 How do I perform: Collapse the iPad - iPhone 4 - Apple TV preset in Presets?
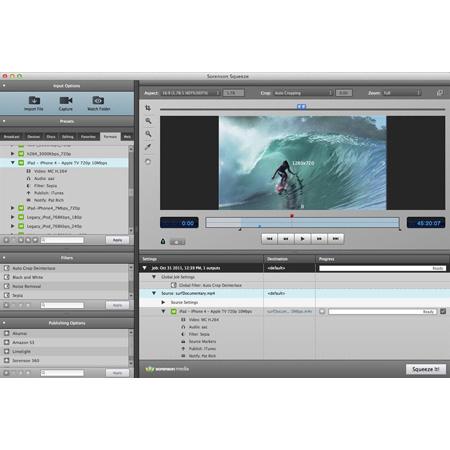tap(12, 163)
